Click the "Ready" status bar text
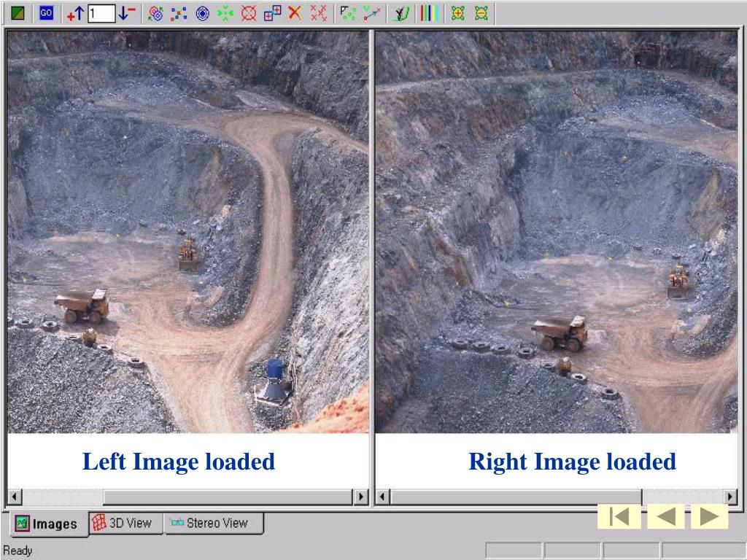This screenshot has height=560, width=747. (18, 551)
